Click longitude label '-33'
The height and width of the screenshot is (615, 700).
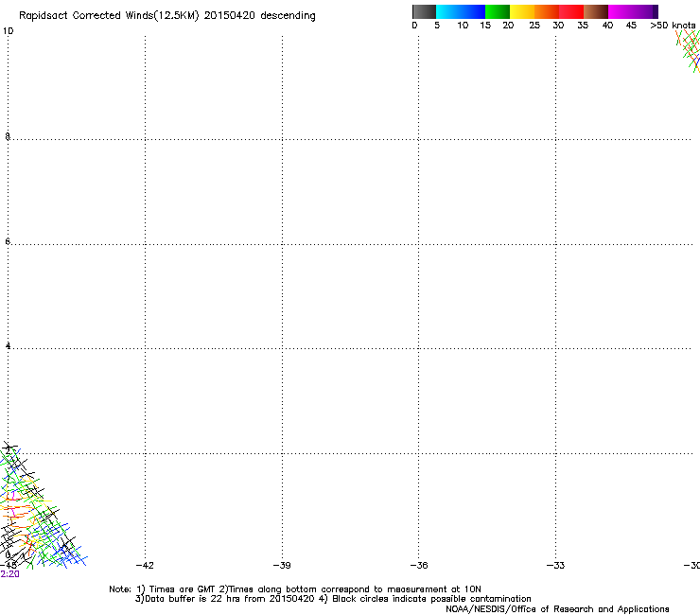(x=555, y=566)
